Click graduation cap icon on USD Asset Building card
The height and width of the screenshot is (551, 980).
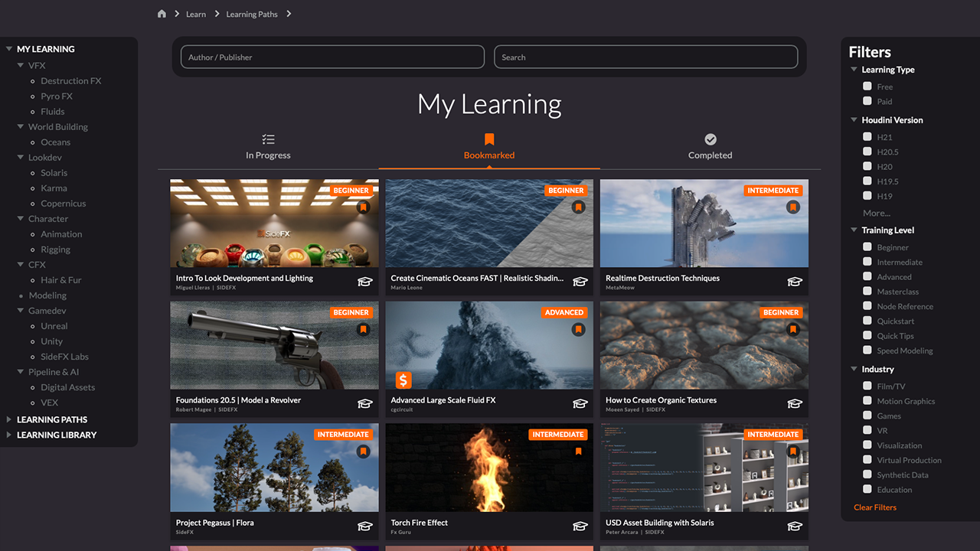coord(795,527)
